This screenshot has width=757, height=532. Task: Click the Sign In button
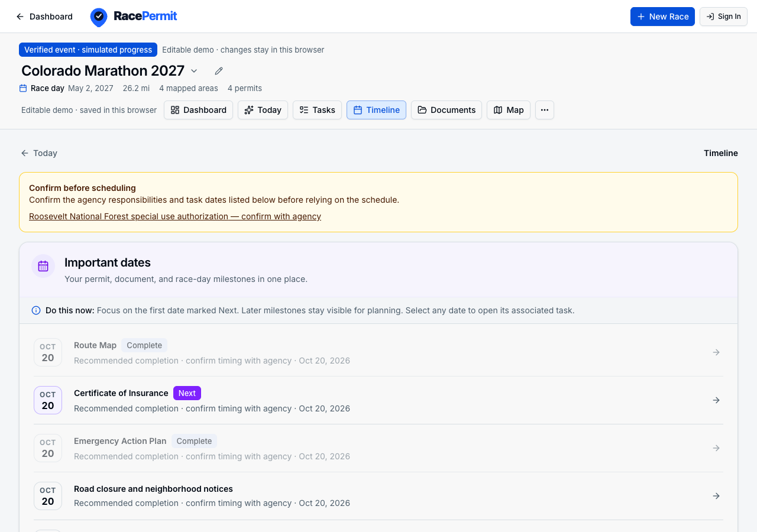[x=723, y=17]
